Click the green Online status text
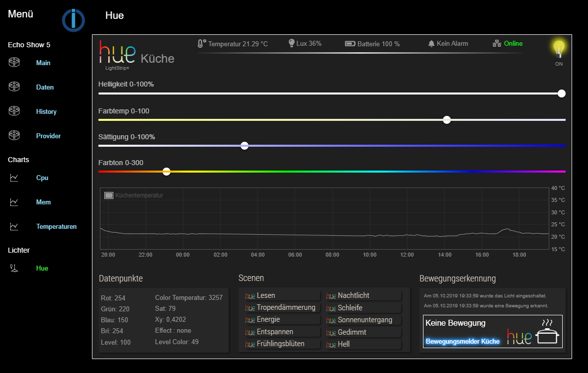 (x=513, y=44)
